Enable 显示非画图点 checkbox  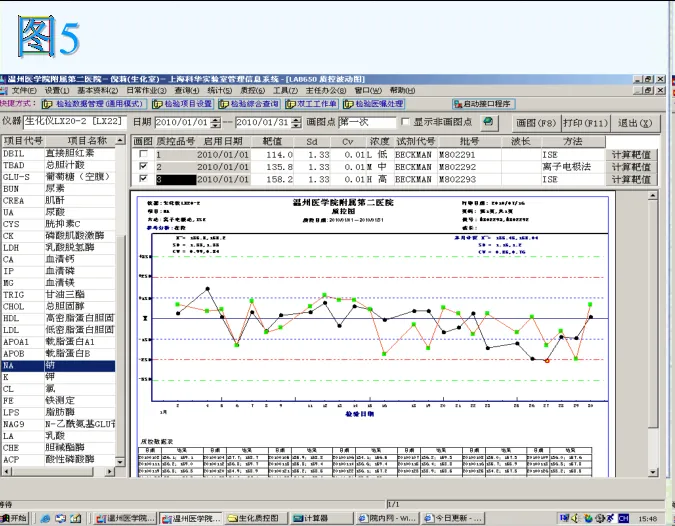pos(404,122)
